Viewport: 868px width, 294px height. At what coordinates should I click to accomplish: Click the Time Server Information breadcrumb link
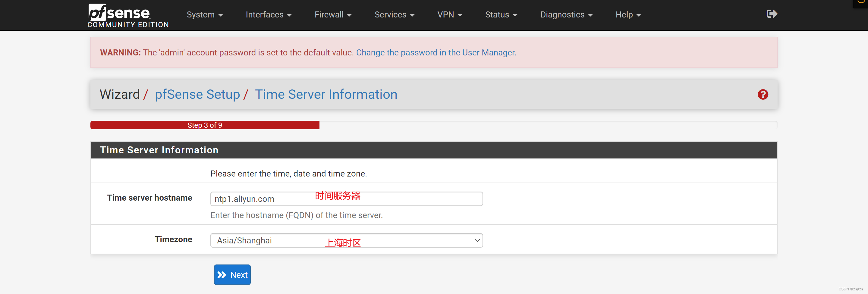326,95
